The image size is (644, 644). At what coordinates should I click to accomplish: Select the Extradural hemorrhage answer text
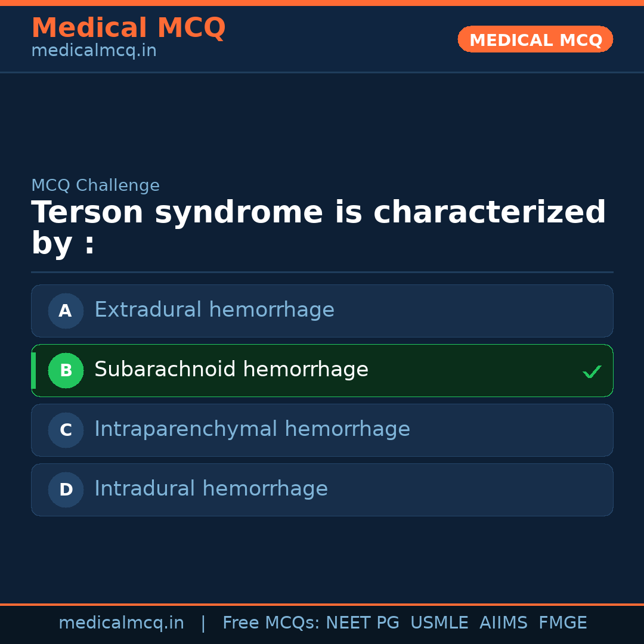point(214,310)
